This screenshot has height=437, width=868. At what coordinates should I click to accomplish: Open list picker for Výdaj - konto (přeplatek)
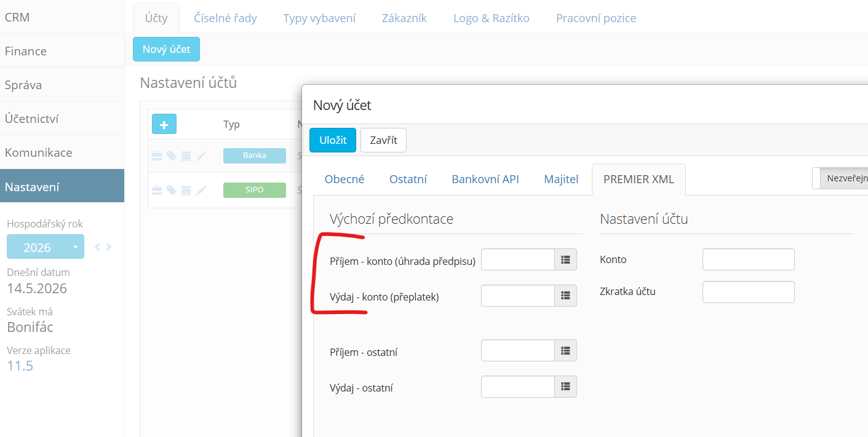(x=566, y=296)
